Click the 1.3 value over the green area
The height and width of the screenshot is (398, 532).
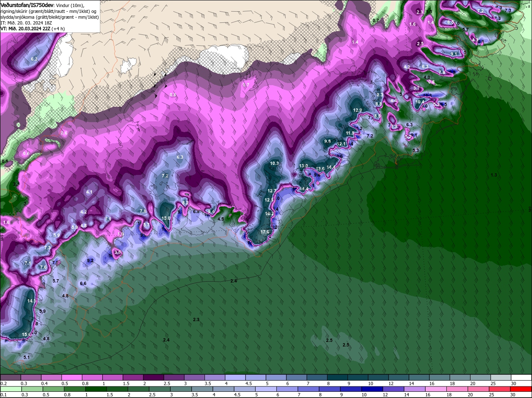click(494, 175)
